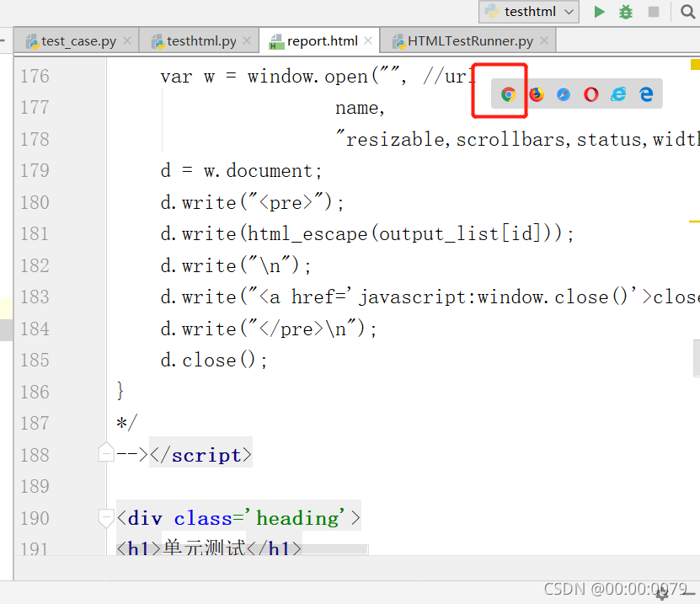The height and width of the screenshot is (604, 700).
Task: Open page in Opera browser
Action: tap(591, 94)
